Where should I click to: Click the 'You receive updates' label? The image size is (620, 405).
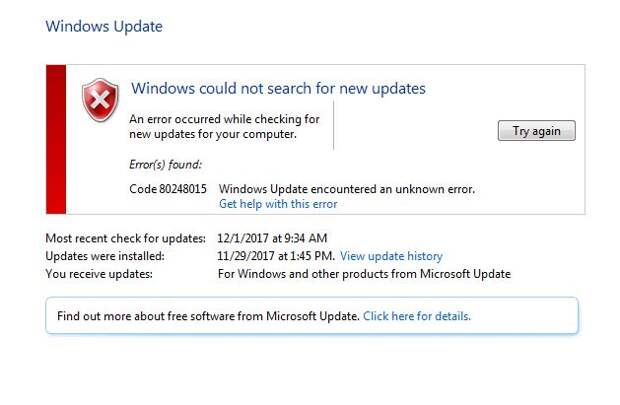[x=99, y=274]
